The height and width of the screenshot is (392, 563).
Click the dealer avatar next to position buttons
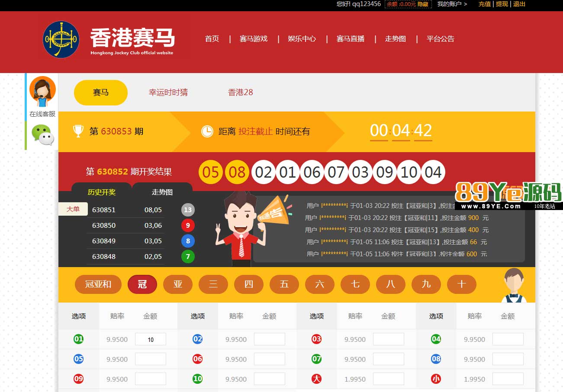coord(514,285)
